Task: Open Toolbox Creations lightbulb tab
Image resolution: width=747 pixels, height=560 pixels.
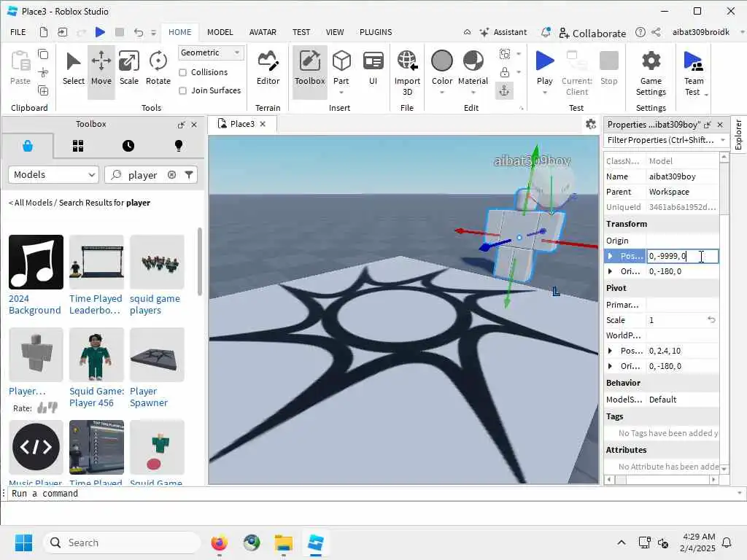Action: tap(179, 146)
